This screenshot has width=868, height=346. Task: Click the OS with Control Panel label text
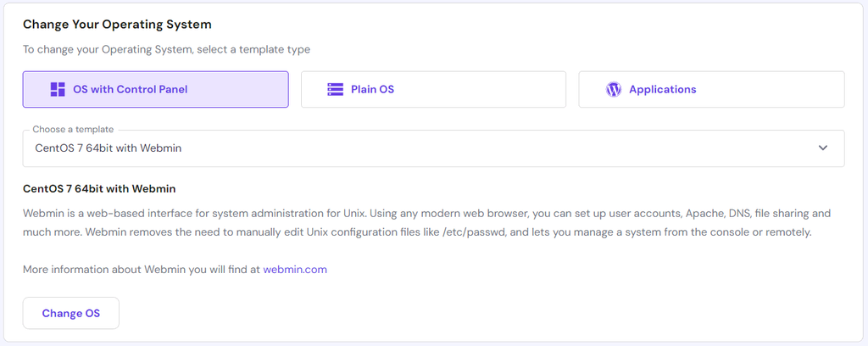click(131, 89)
